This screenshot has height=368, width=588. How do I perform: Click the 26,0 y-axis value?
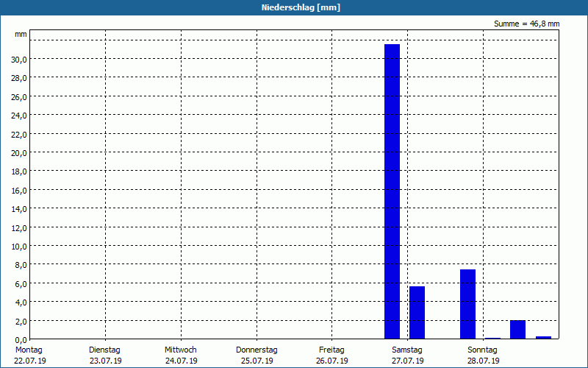19,97
